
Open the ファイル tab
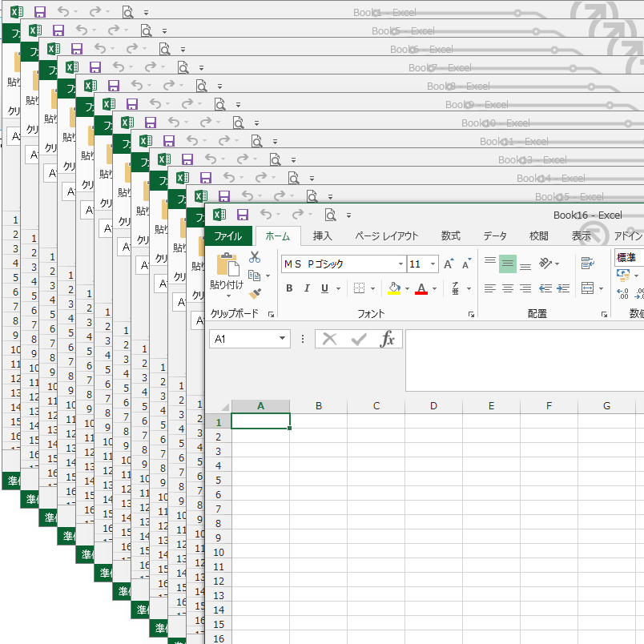coord(228,235)
